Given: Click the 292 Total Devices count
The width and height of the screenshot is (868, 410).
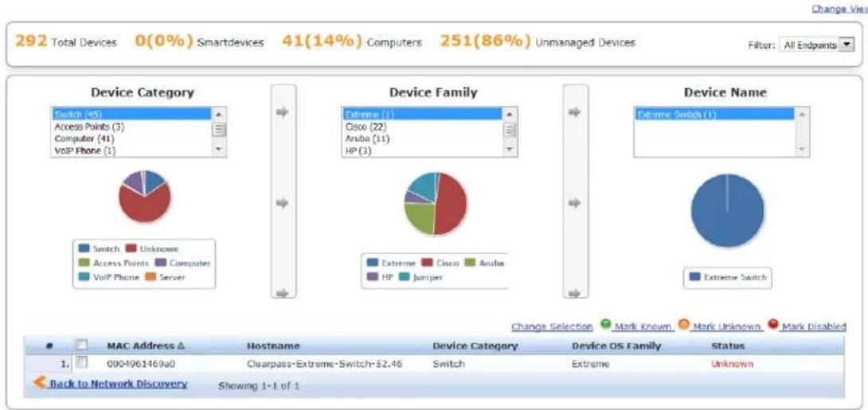Looking at the screenshot, I should 66,41.
